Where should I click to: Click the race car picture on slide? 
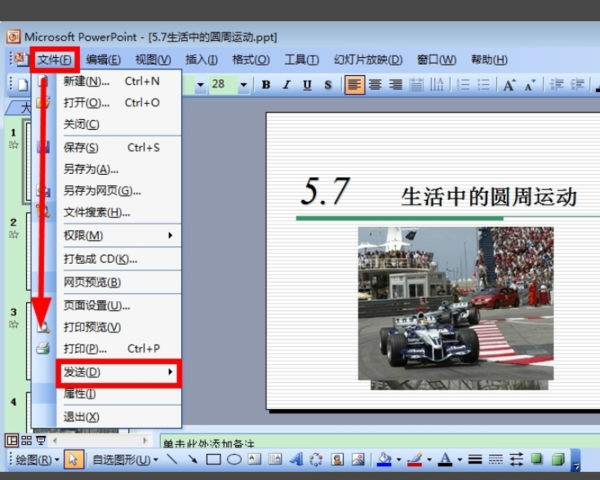point(455,307)
